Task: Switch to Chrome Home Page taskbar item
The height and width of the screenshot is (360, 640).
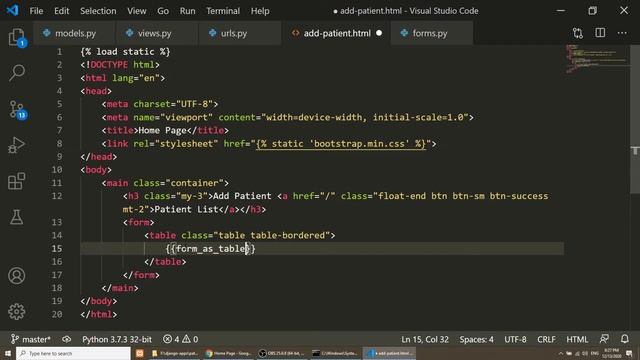Action: point(229,353)
